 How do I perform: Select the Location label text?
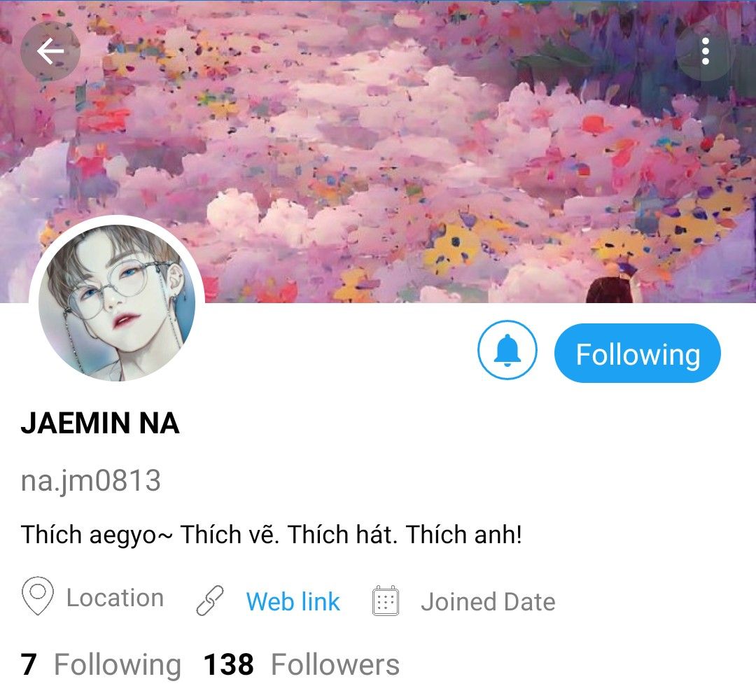point(115,598)
